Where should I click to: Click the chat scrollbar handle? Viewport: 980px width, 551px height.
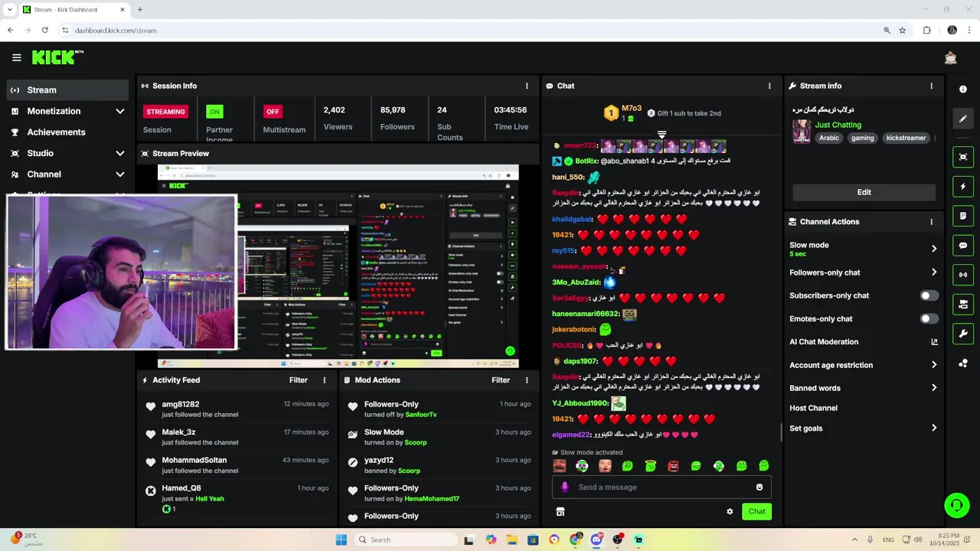[781, 432]
